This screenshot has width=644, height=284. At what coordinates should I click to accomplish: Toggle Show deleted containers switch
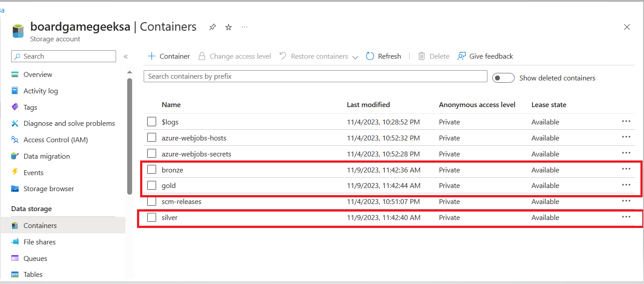(503, 78)
